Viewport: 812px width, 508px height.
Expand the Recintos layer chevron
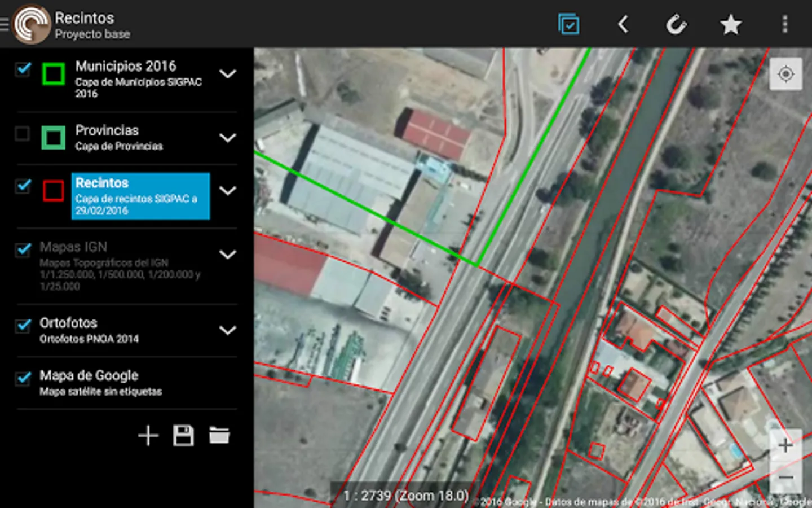(227, 191)
